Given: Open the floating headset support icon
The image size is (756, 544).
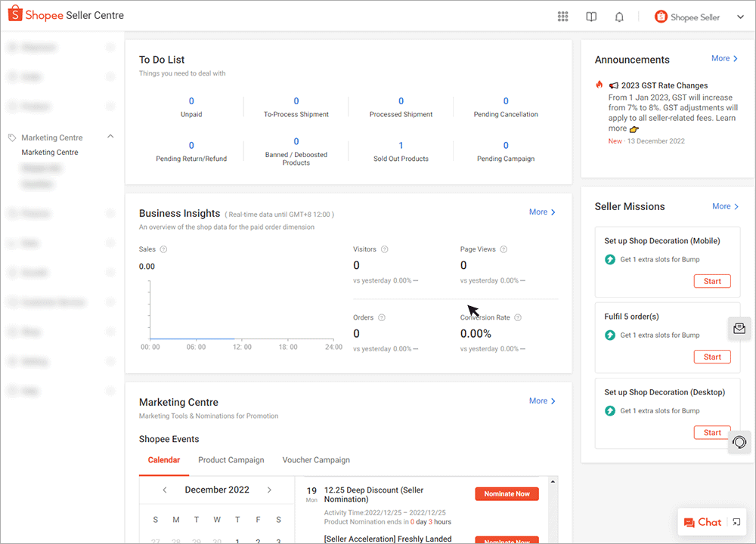Looking at the screenshot, I should [739, 442].
